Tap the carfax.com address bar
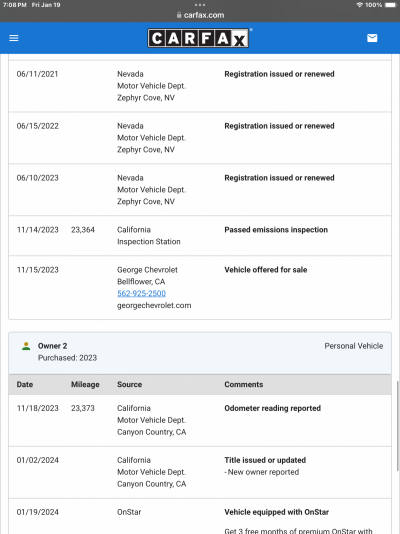 click(x=200, y=15)
